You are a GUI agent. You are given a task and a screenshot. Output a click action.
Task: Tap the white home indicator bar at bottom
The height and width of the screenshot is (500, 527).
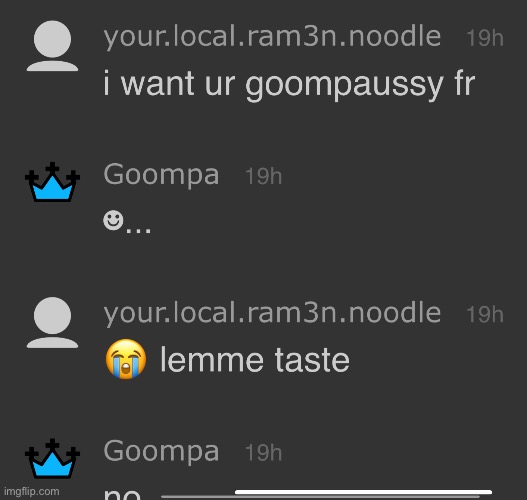coord(363,492)
